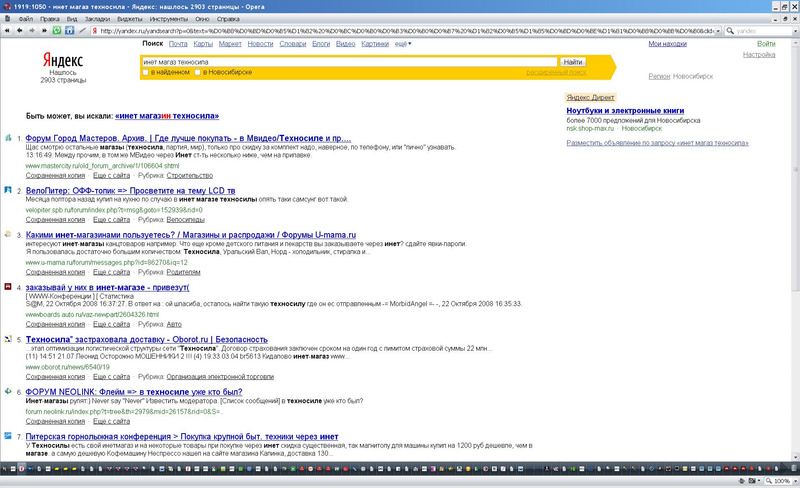This screenshot has height=488, width=800.
Task: Open the Виджеты menu
Action: pos(130,19)
